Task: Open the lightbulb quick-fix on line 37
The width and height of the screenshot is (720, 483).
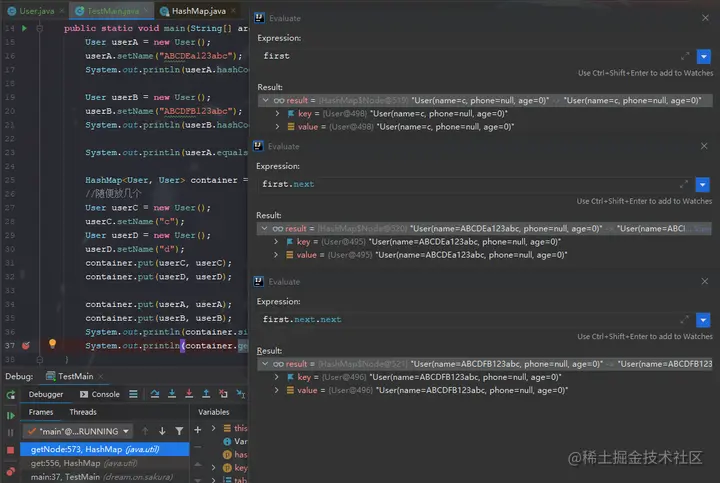Action: click(52, 343)
